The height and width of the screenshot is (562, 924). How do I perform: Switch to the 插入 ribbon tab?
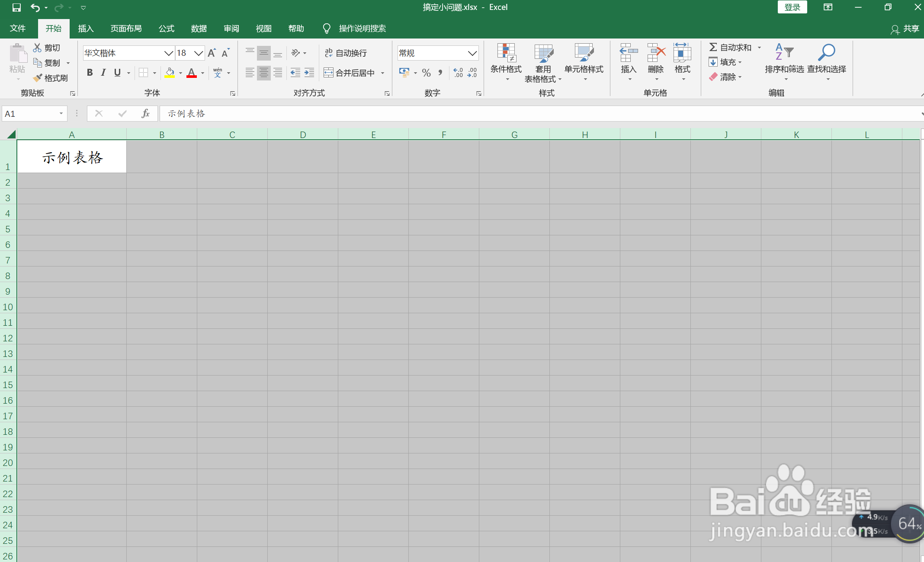click(x=86, y=29)
